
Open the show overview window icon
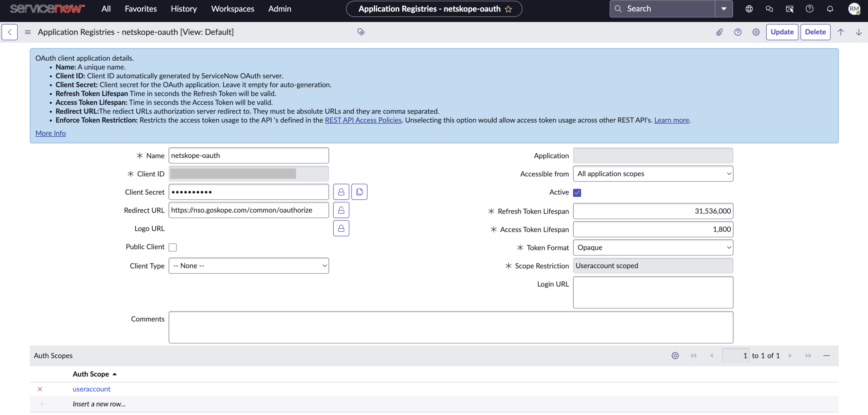coord(790,9)
